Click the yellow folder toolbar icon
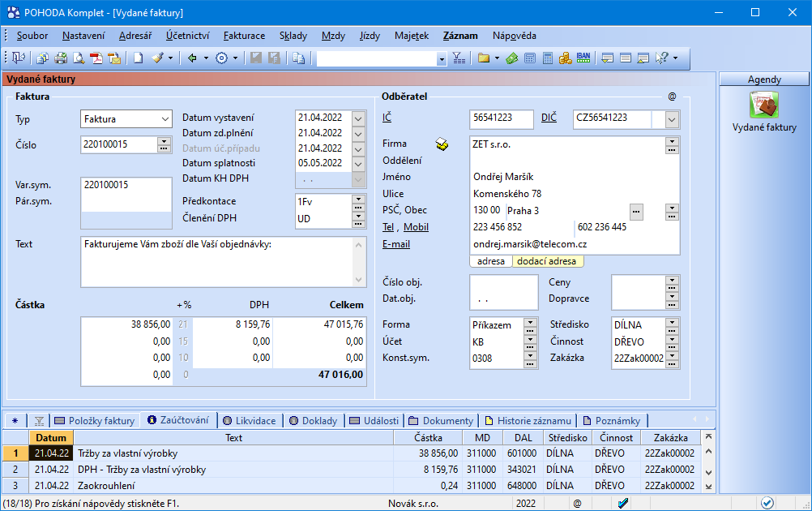This screenshot has width=812, height=511. click(484, 58)
